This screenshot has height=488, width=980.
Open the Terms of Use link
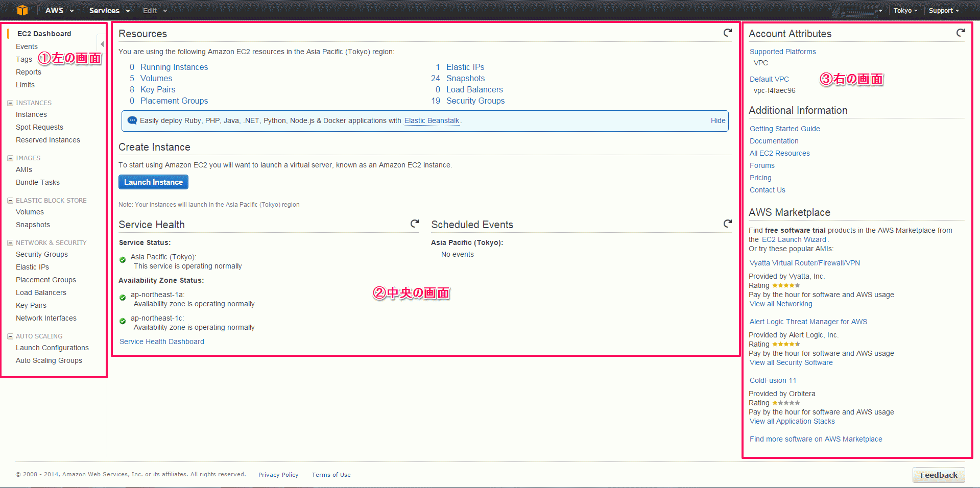coord(331,475)
